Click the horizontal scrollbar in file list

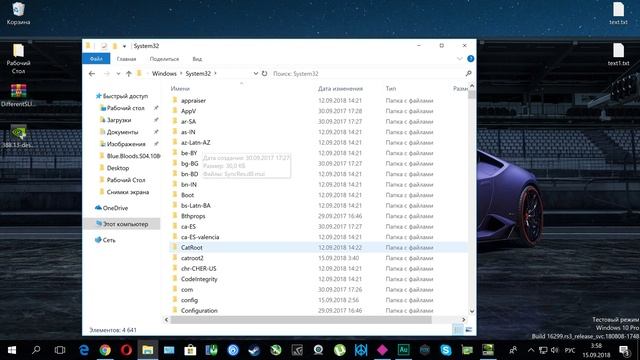[301, 320]
